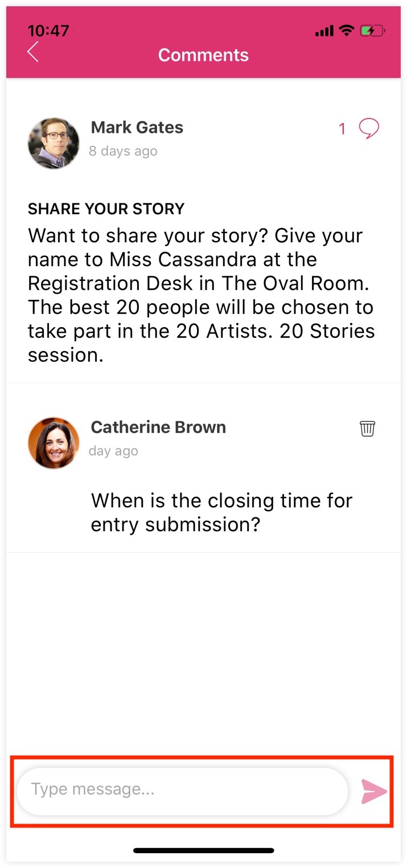Tap the 10:47 clock in the status bar
407x868 pixels.
[48, 30]
